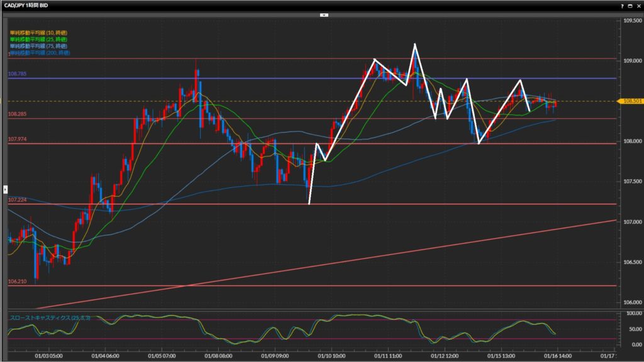Select the 107.224 horizontal line label

coord(16,200)
